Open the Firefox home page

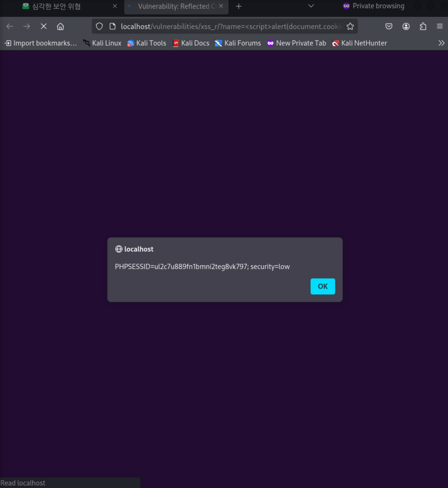click(61, 26)
